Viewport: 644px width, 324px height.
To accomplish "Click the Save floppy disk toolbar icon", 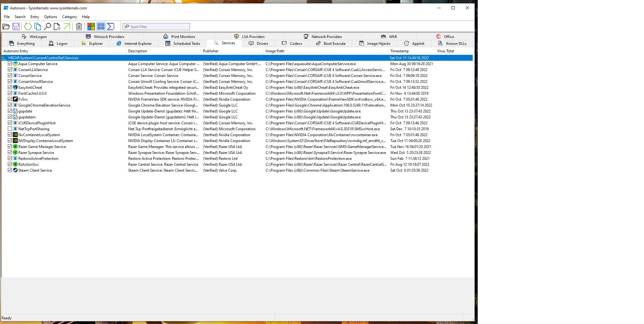I will point(16,27).
